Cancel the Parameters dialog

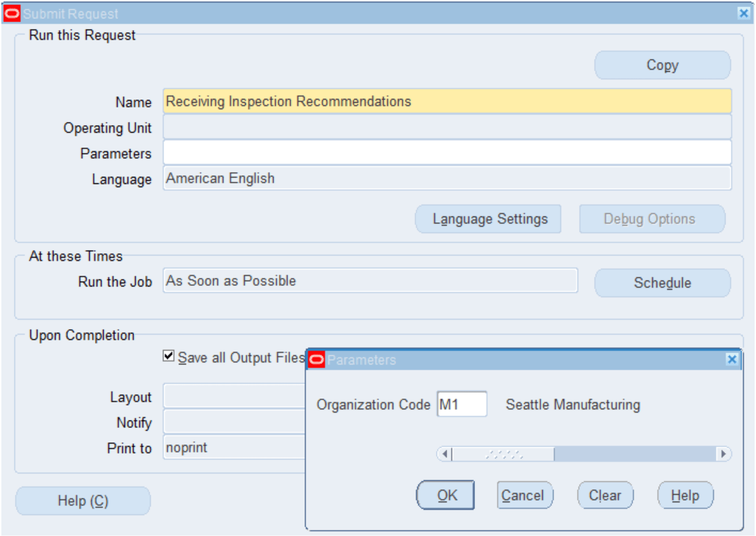coord(524,495)
